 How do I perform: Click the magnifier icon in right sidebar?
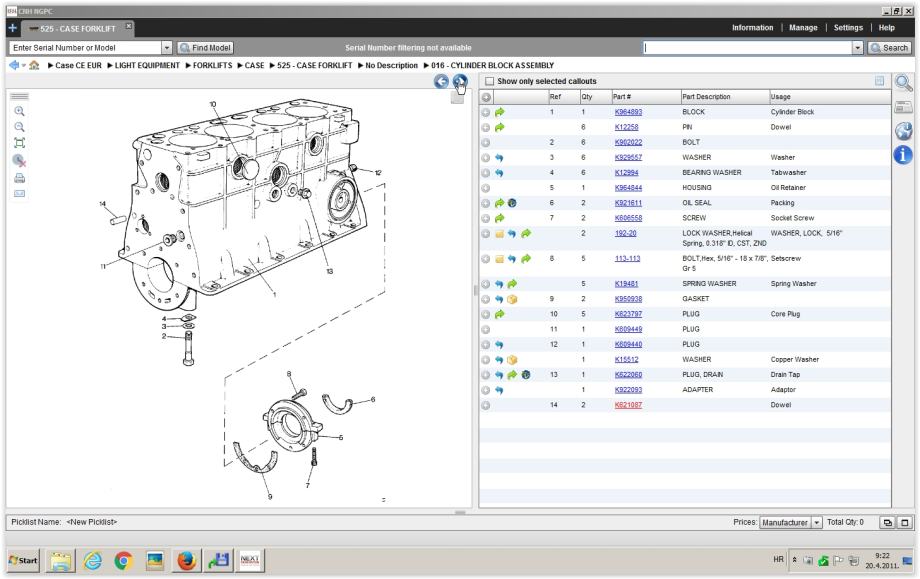click(904, 84)
